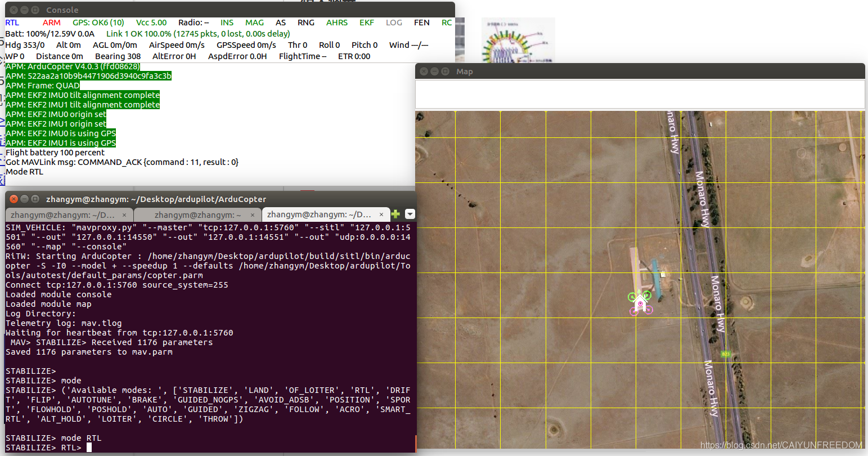Click the ETR 0:00 readout
The width and height of the screenshot is (868, 456).
[354, 56]
